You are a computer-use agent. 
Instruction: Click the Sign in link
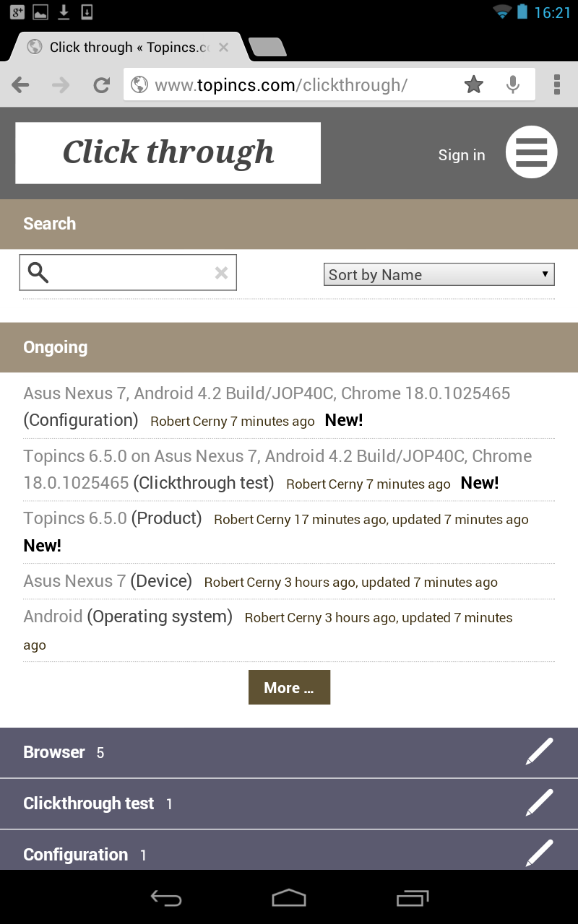(461, 155)
